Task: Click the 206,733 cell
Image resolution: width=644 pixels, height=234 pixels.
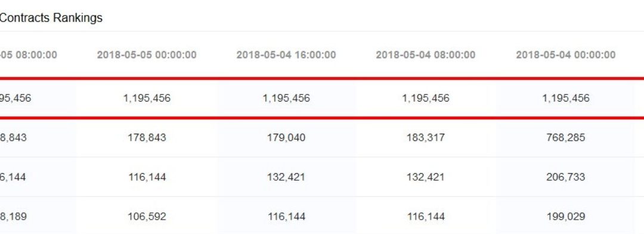Action: 565,177
